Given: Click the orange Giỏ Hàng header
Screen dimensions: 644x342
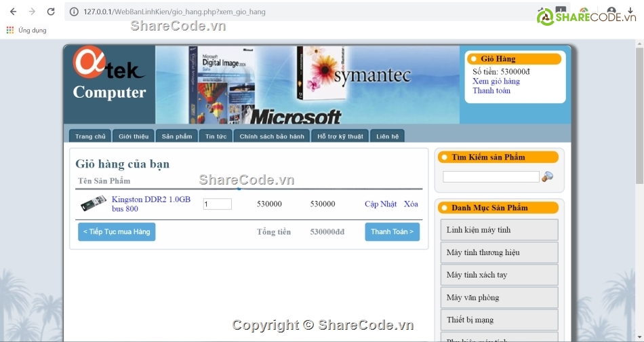Looking at the screenshot, I should click(x=515, y=59).
